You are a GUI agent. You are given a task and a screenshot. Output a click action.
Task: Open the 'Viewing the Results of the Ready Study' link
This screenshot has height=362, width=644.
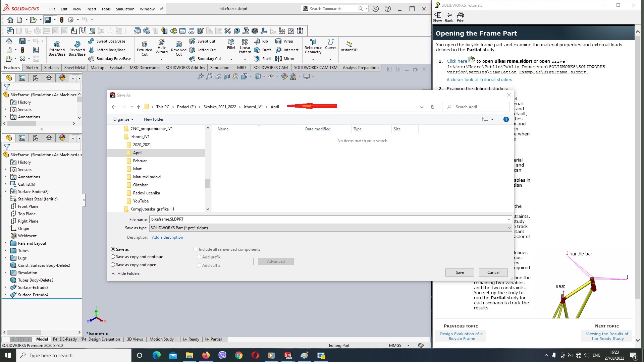607,336
